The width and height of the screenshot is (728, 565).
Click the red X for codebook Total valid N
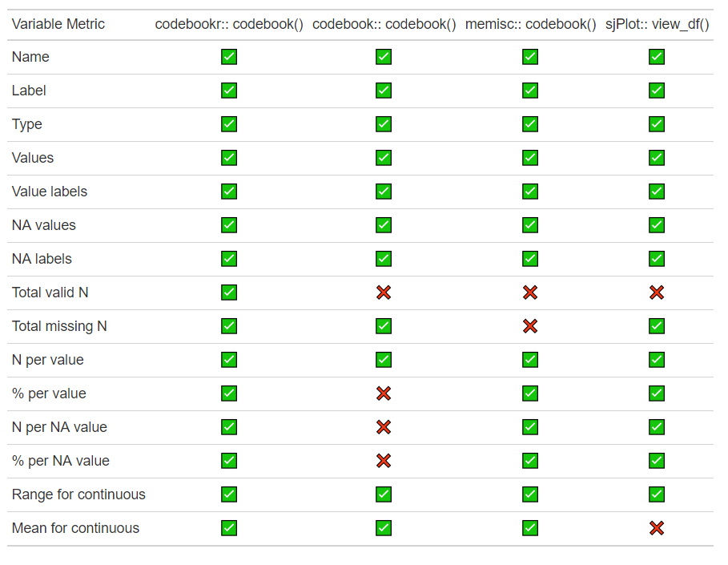pyautogui.click(x=384, y=293)
